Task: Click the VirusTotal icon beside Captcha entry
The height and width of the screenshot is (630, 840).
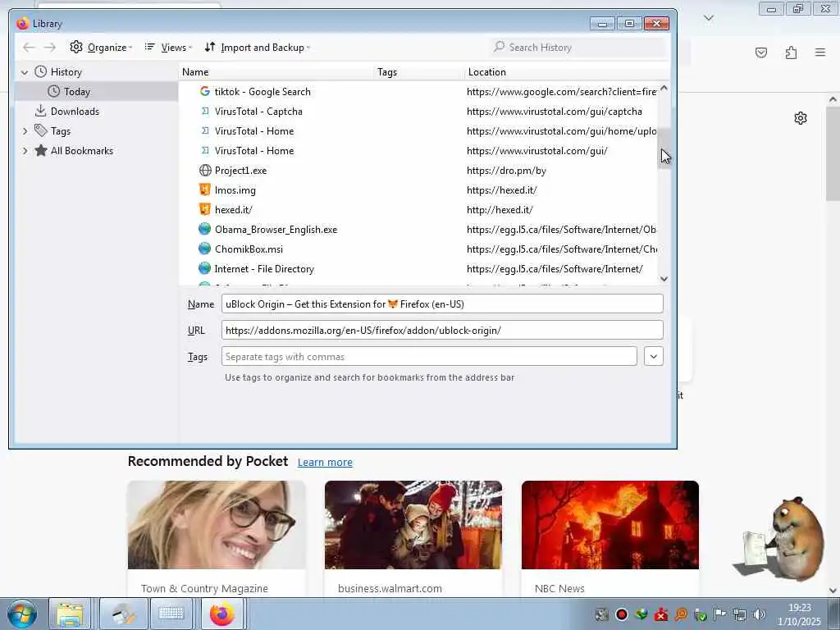Action: click(204, 112)
